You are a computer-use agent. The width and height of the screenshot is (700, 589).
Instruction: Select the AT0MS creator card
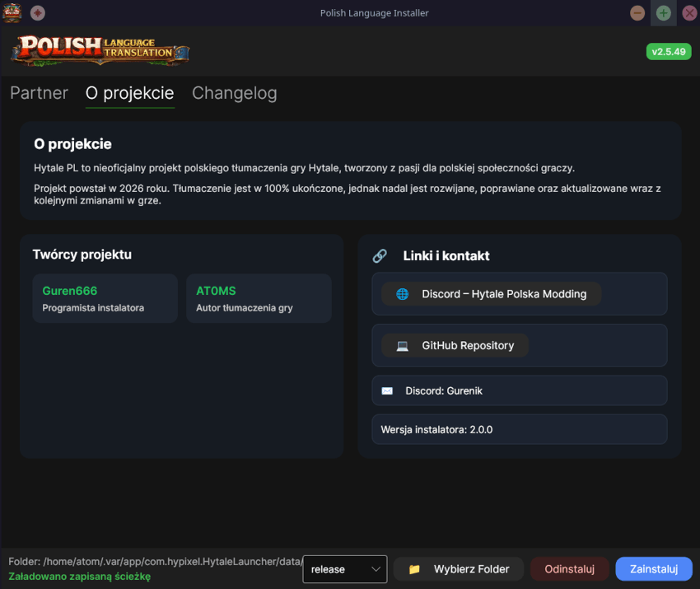coord(259,298)
